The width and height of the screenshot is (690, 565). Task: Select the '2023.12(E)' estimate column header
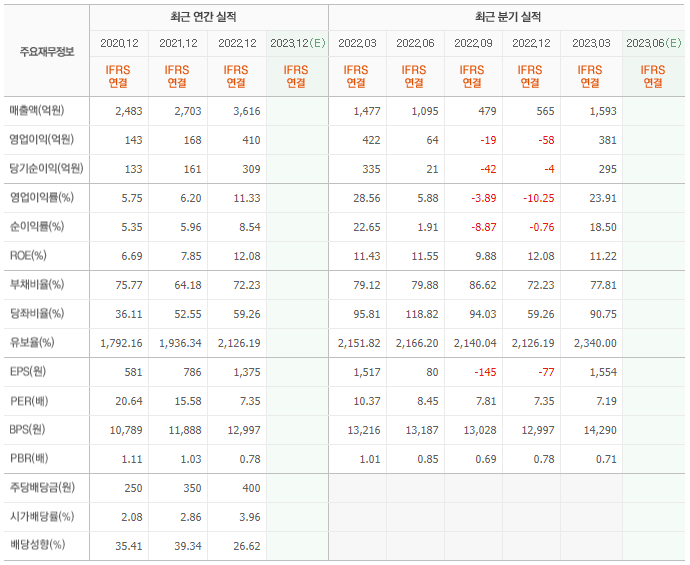tap(297, 43)
